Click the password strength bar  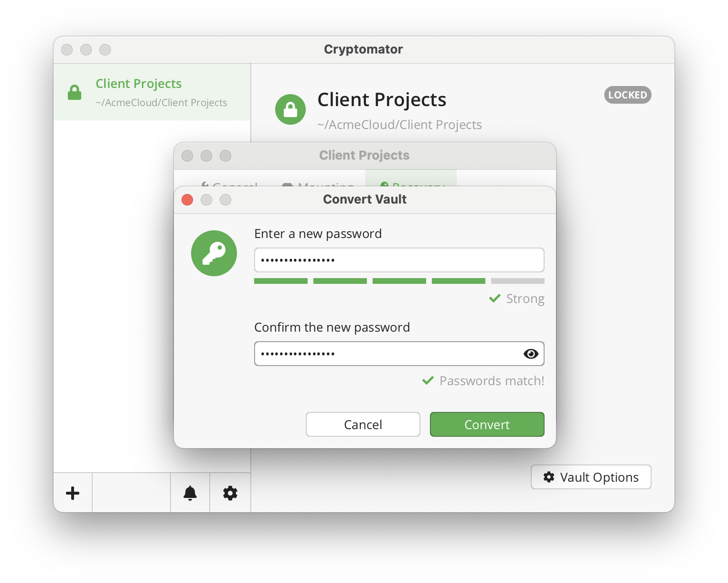click(x=399, y=281)
